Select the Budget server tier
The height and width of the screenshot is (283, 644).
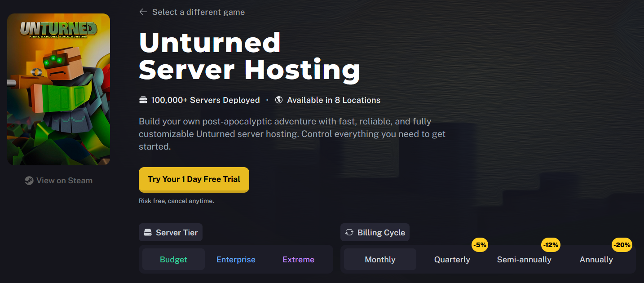point(173,260)
